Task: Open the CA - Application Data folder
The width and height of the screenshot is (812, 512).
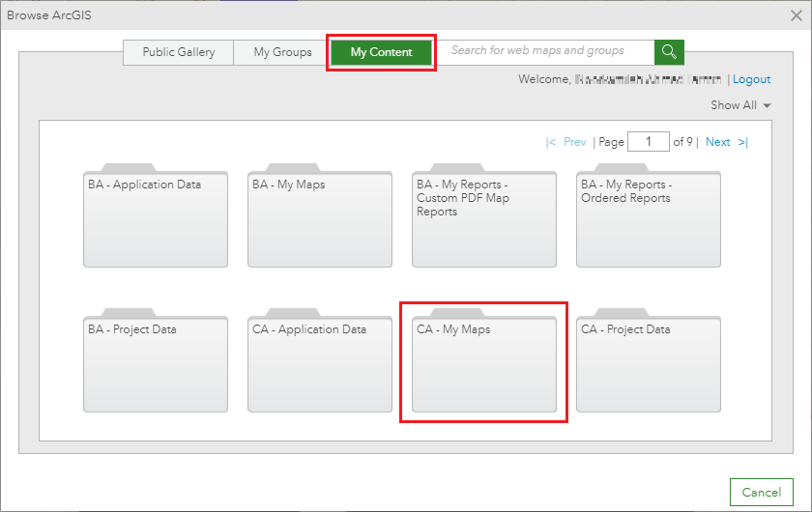Action: 320,360
